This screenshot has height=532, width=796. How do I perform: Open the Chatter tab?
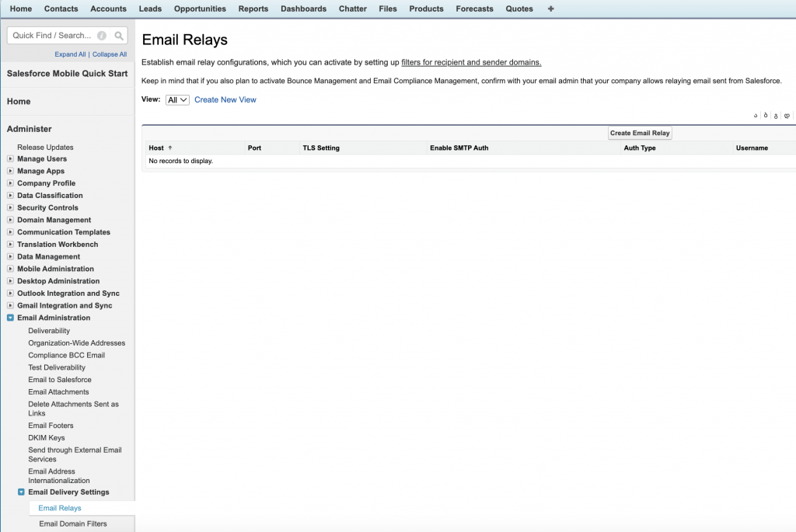[x=353, y=9]
